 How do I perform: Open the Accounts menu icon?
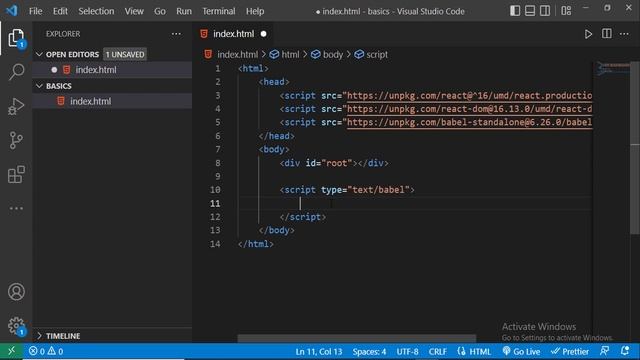click(x=16, y=291)
